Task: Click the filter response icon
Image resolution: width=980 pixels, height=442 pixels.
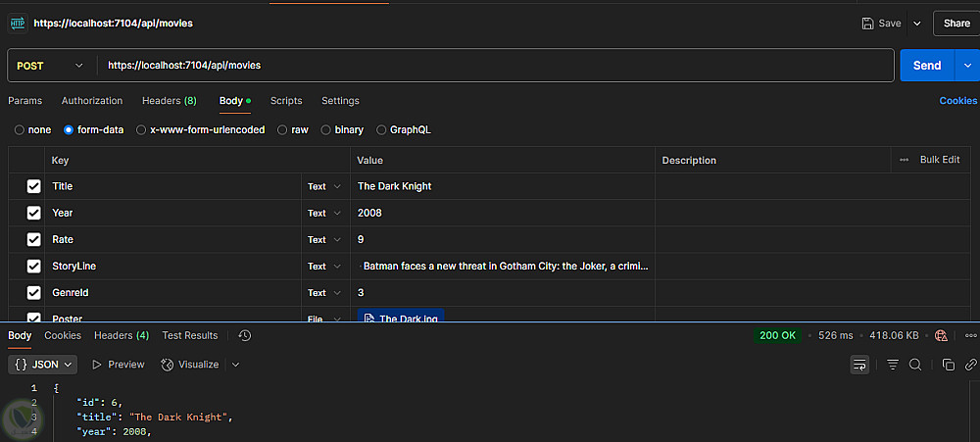Action: (893, 365)
